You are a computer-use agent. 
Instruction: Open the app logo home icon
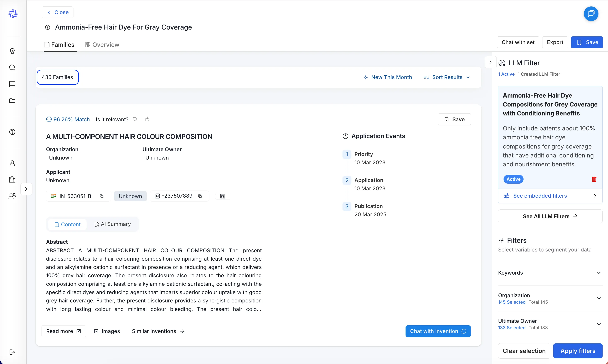click(x=13, y=14)
